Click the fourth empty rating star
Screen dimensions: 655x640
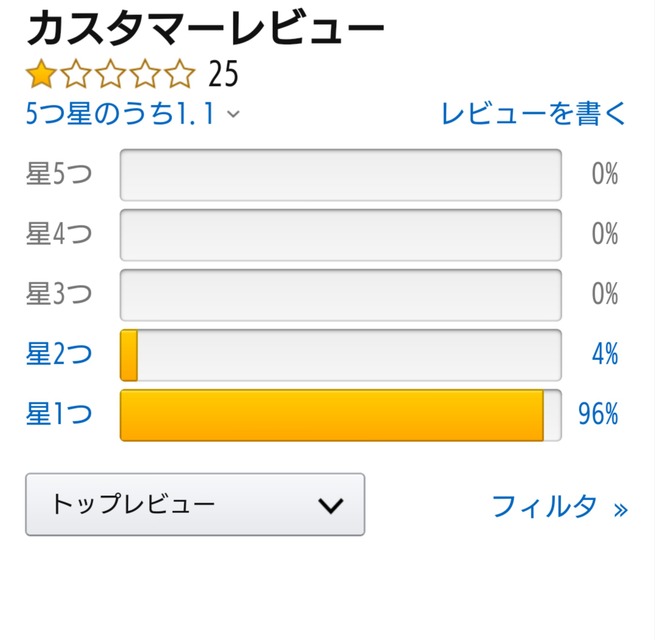pyautogui.click(x=144, y=74)
